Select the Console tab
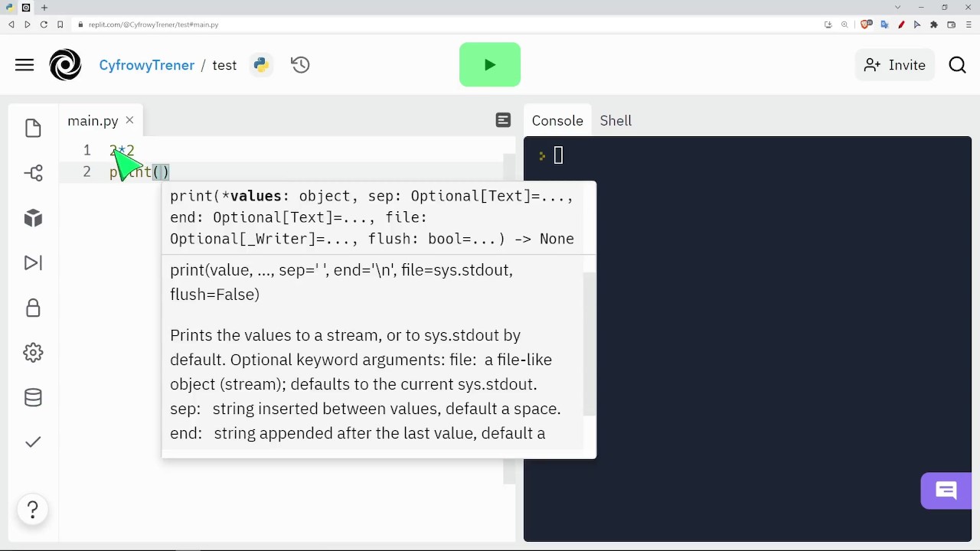 557,120
